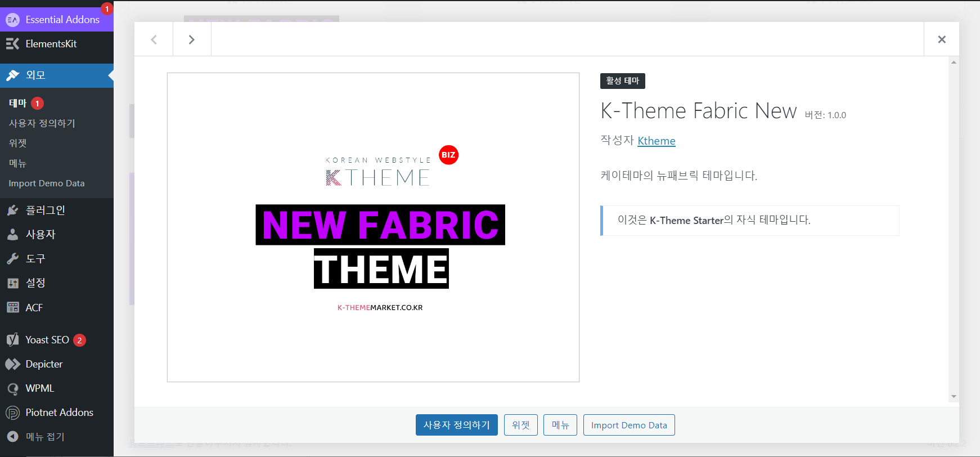Click the paintbrush icon beside 외모
Viewport: 980px width, 457px height.
pyautogui.click(x=12, y=75)
